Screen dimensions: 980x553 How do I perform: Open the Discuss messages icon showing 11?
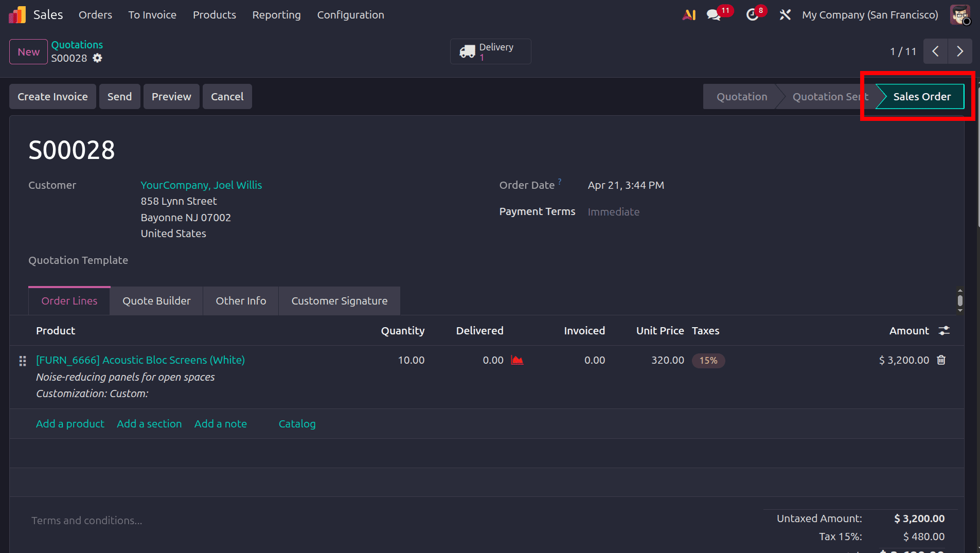coord(714,14)
